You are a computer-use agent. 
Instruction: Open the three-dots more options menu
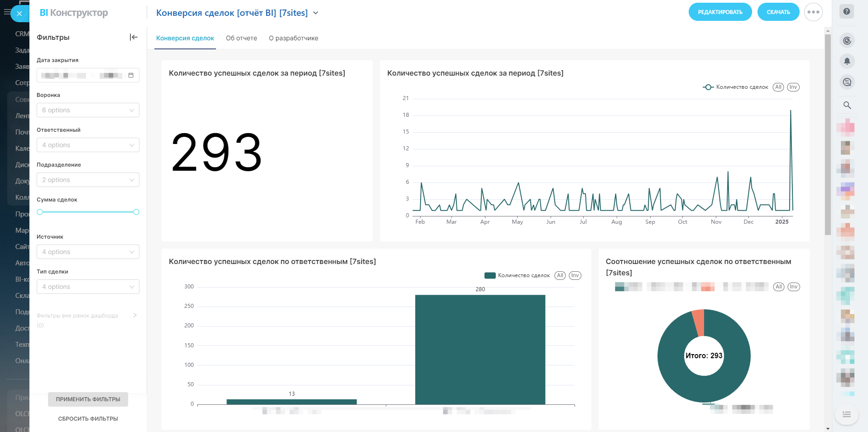tap(813, 12)
